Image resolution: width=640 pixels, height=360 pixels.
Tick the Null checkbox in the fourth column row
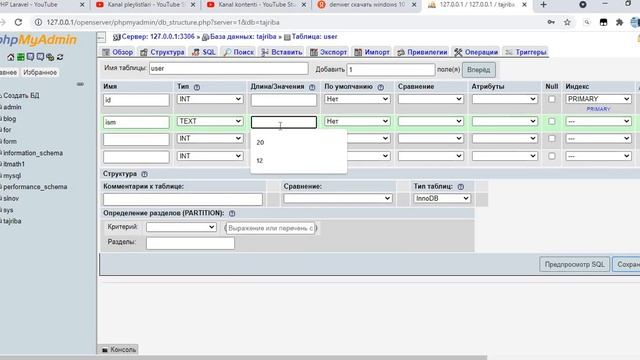pos(551,156)
